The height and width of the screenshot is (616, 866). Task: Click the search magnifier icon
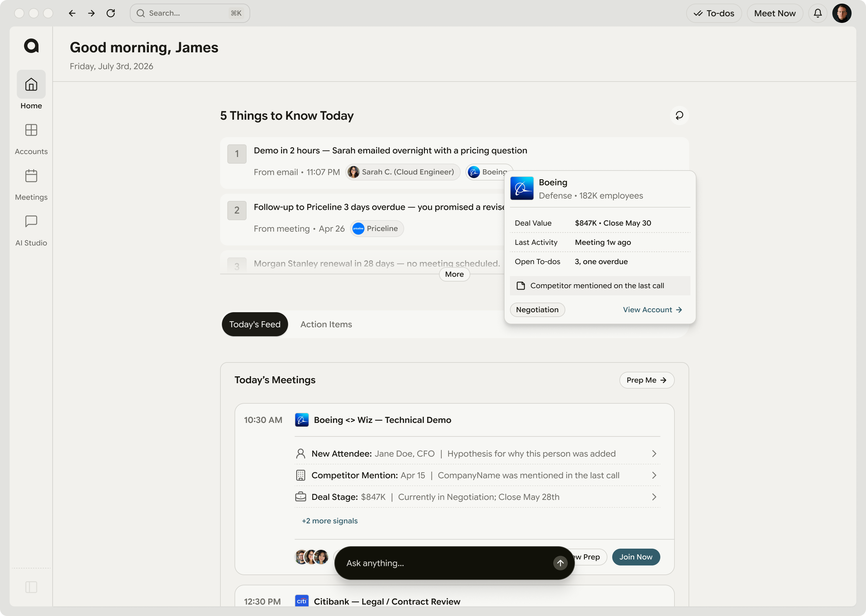pyautogui.click(x=141, y=13)
